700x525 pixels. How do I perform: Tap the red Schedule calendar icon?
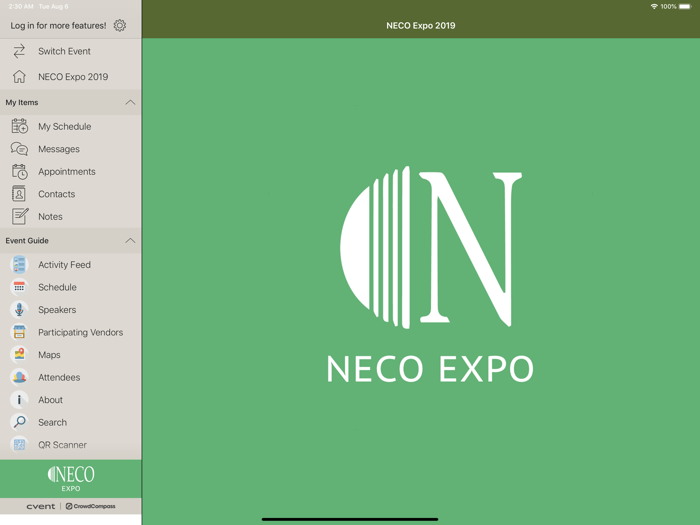(x=19, y=287)
